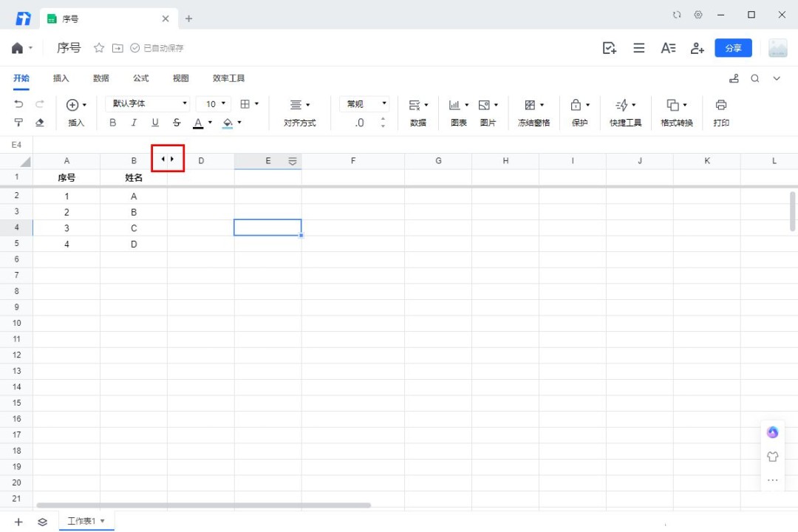This screenshot has height=532, width=798.
Task: Switch to the 插入 tab
Action: click(61, 78)
